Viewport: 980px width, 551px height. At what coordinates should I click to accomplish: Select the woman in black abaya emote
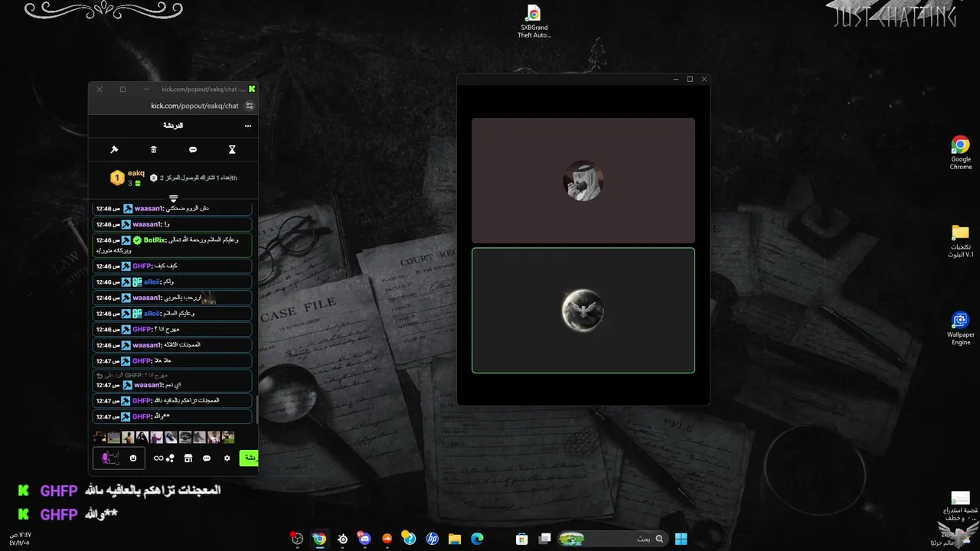[142, 437]
